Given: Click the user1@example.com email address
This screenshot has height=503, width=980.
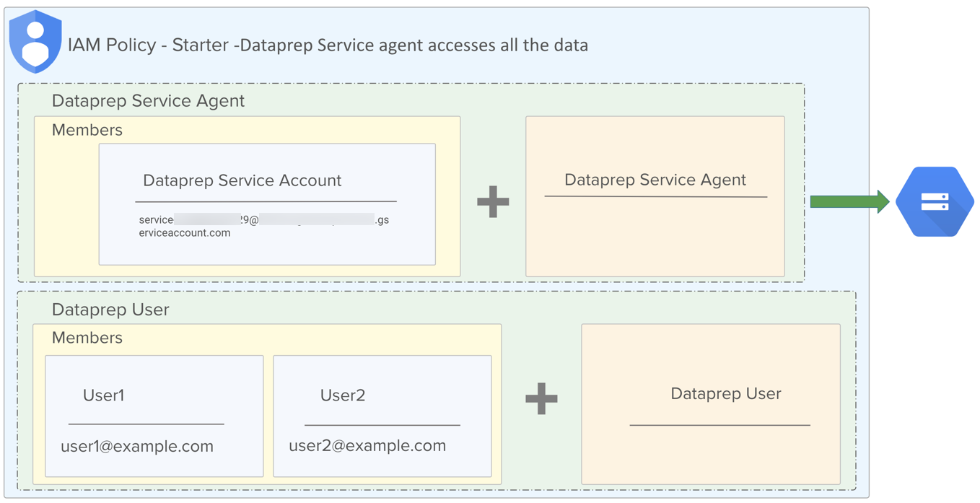Looking at the screenshot, I should click(137, 446).
